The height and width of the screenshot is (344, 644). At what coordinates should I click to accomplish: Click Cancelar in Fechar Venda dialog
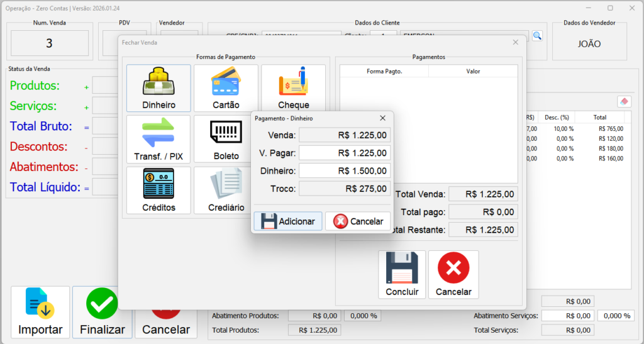click(x=453, y=274)
